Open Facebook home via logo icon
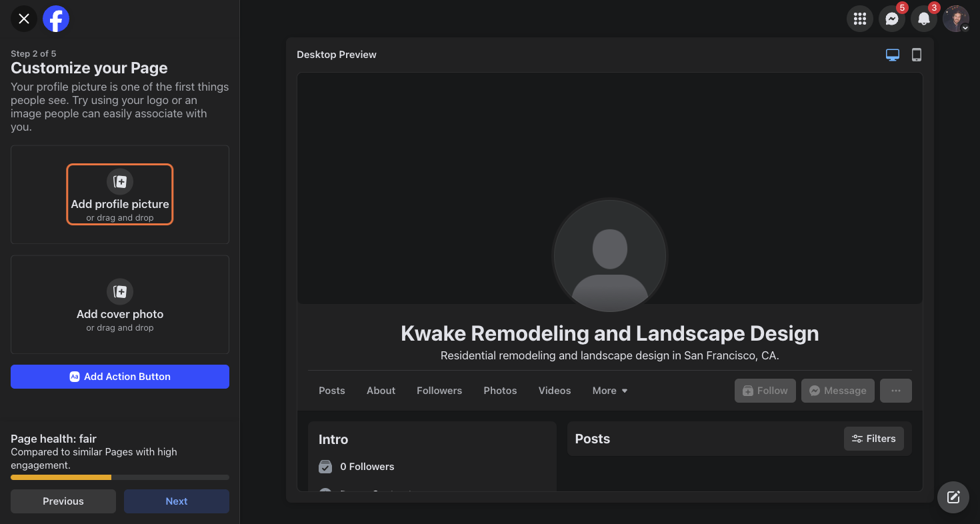Viewport: 980px width, 524px height. coord(56,19)
